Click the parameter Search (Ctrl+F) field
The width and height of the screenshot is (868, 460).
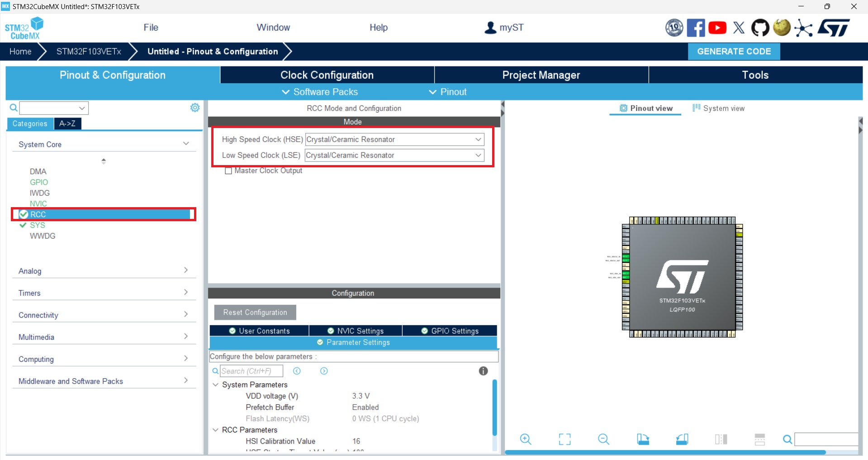251,371
